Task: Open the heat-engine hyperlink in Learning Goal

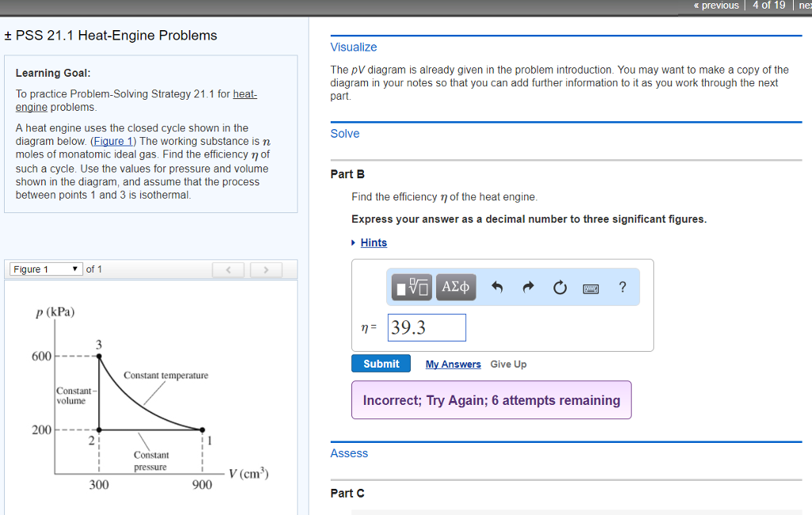Action: 244,93
